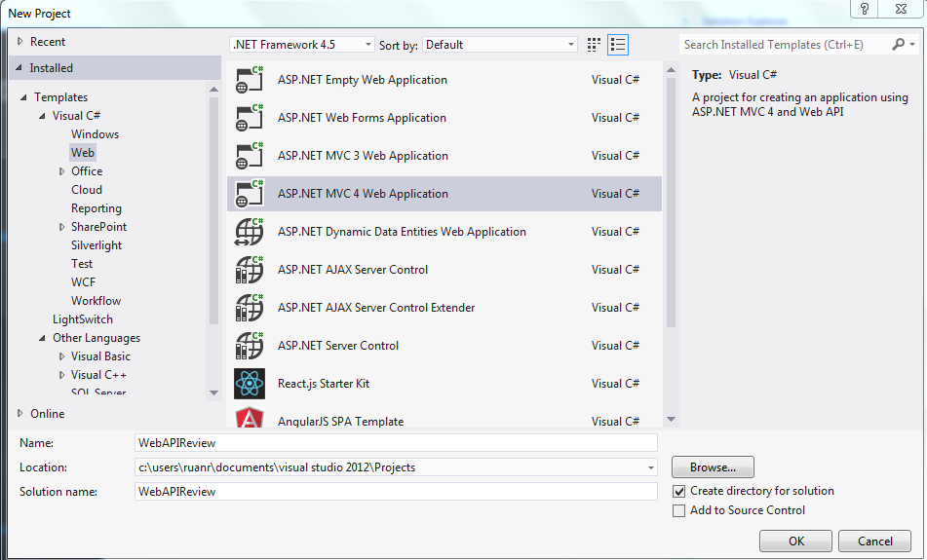Expand the Online section
927x560 pixels.
[x=20, y=414]
